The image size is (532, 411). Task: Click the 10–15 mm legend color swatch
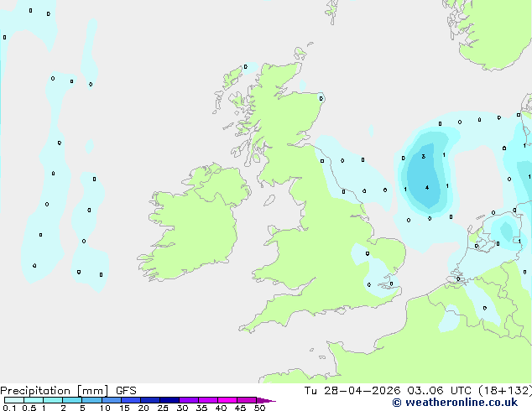click(111, 400)
